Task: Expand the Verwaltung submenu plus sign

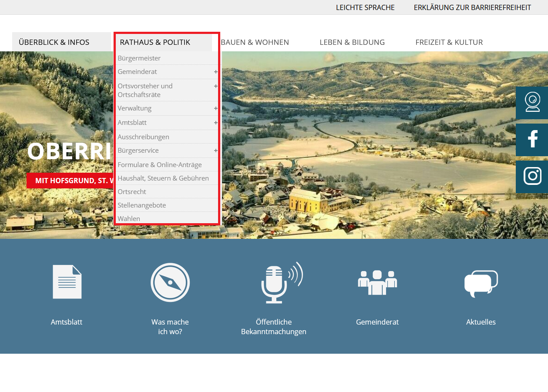Action: [x=215, y=108]
